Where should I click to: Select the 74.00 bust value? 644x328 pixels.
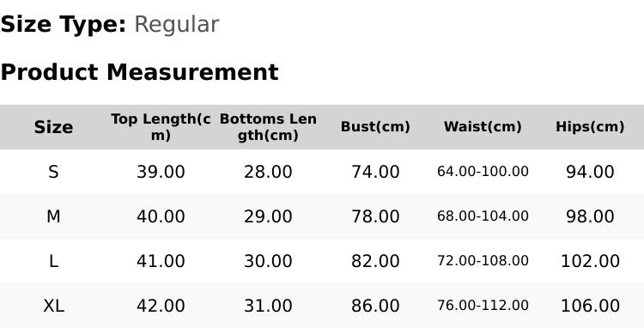tap(375, 172)
